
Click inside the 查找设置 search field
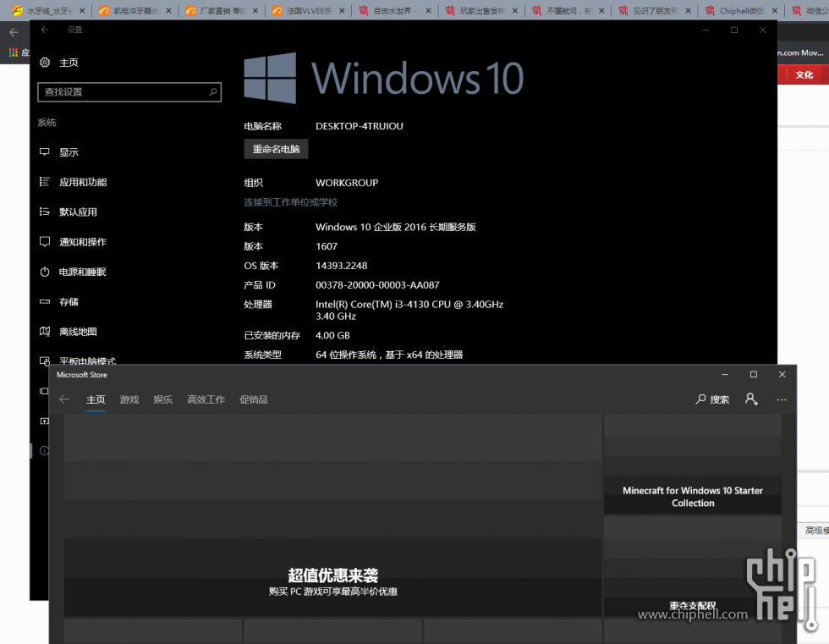tap(129, 92)
